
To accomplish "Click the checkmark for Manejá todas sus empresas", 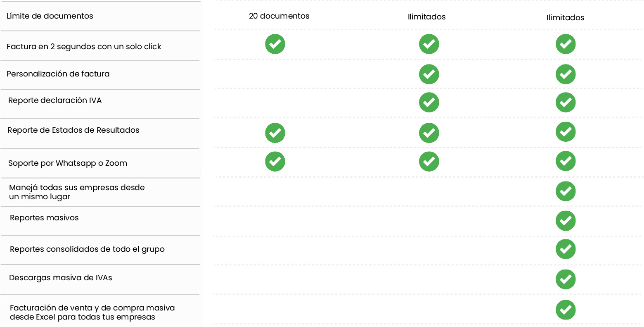I will click(566, 191).
